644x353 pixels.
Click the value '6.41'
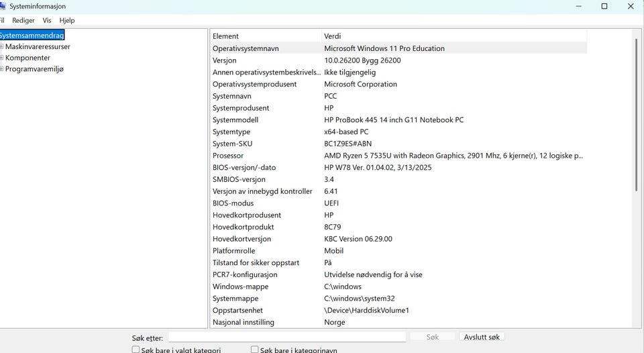coord(331,191)
